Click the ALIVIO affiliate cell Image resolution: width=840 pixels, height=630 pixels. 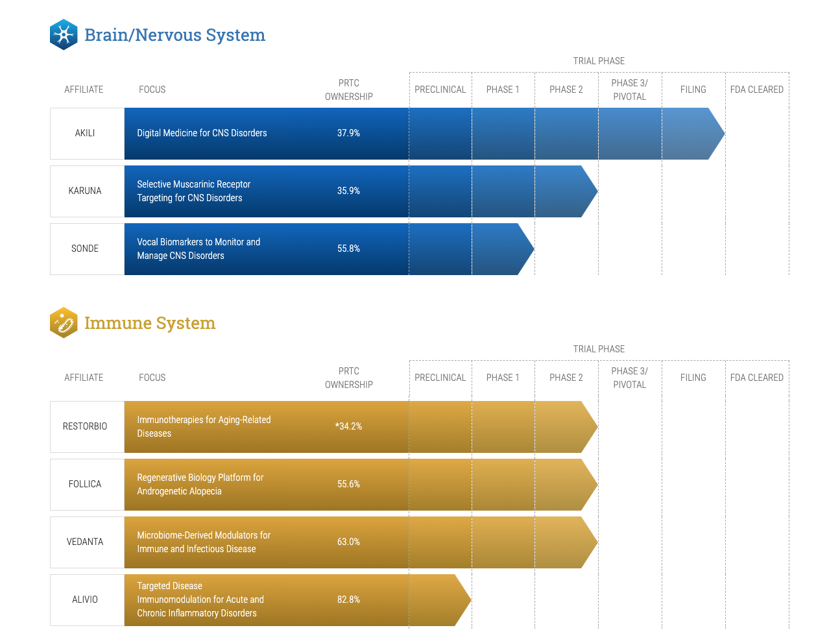coord(87,600)
